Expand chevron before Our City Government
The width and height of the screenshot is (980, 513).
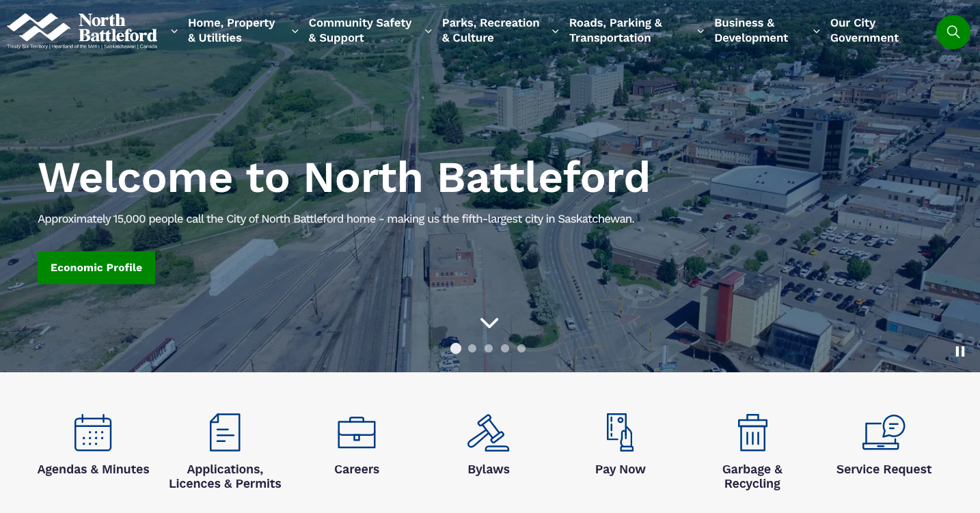coord(817,31)
